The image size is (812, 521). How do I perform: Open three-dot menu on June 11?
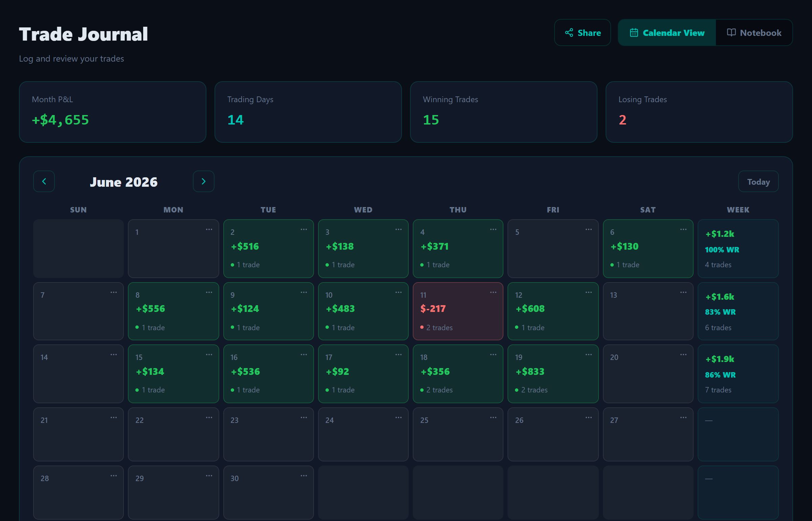(x=493, y=292)
